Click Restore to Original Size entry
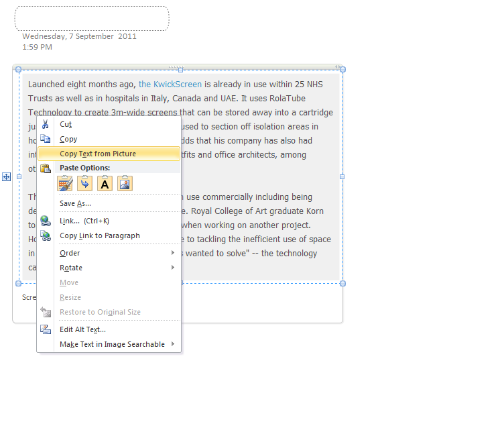This screenshot has height=430, width=504. 109,312
